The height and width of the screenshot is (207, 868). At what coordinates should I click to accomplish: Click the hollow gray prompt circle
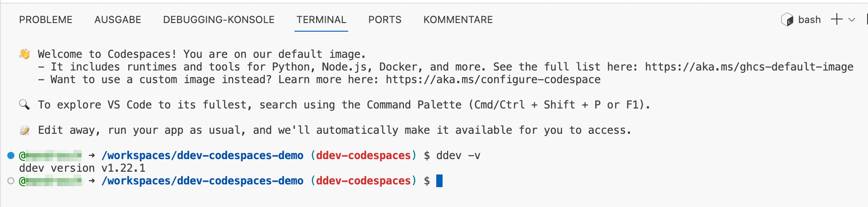[11, 181]
